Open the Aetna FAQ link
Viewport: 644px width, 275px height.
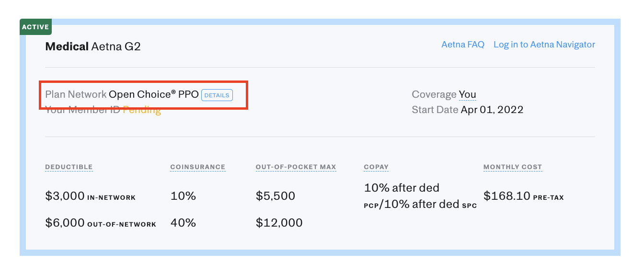click(462, 45)
